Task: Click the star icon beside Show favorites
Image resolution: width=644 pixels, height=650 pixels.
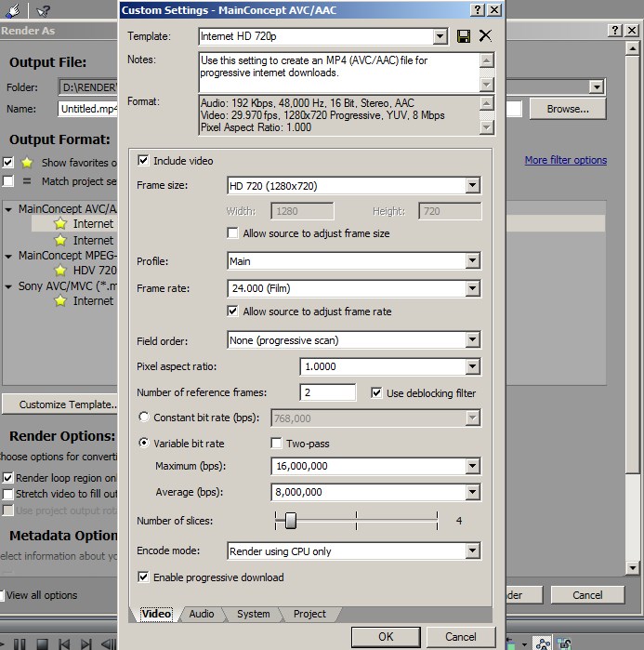Action: click(x=27, y=162)
